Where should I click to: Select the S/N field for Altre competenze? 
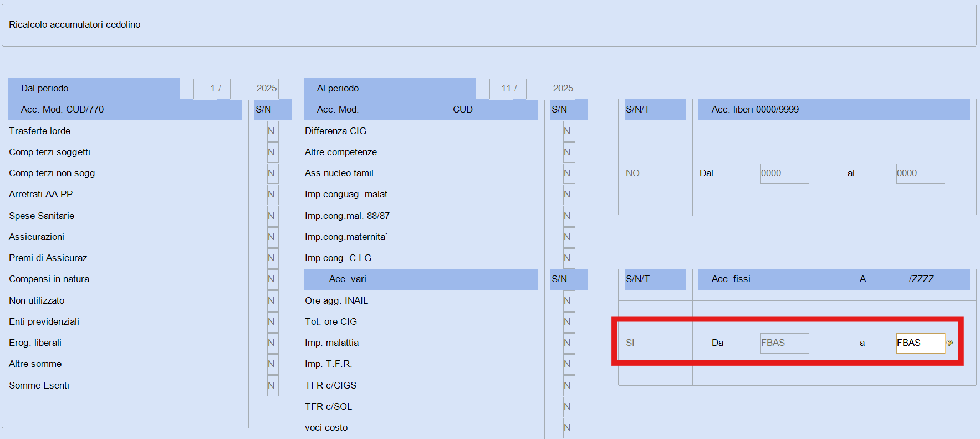[x=569, y=152]
